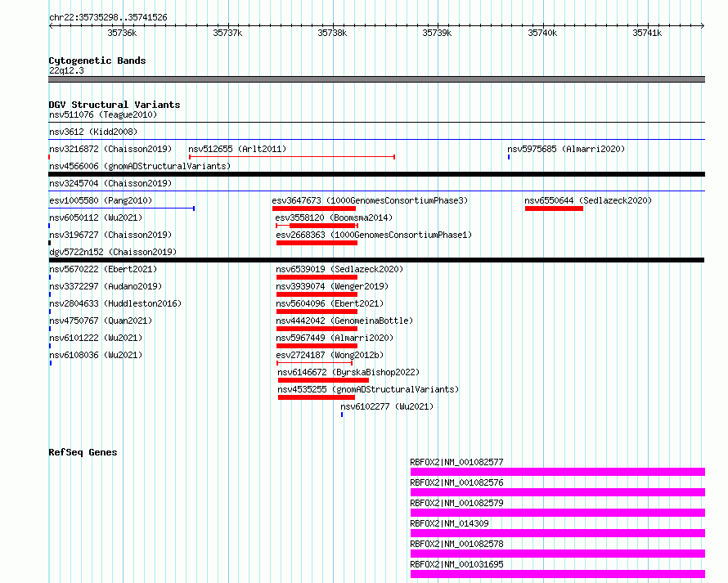This screenshot has height=583, width=728.
Task: Select nsv6102277 (Wu2021) label
Action: coord(387,406)
